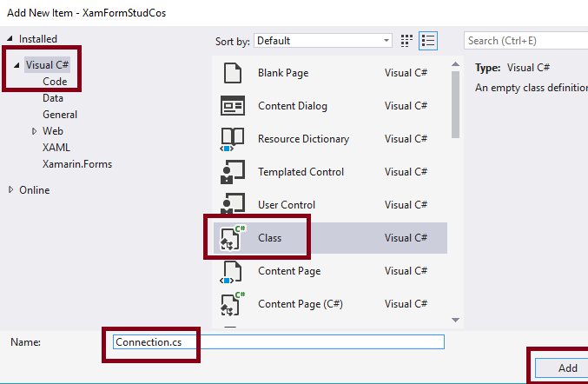Select the Blank Page template icon
588x384 pixels.
[232, 73]
